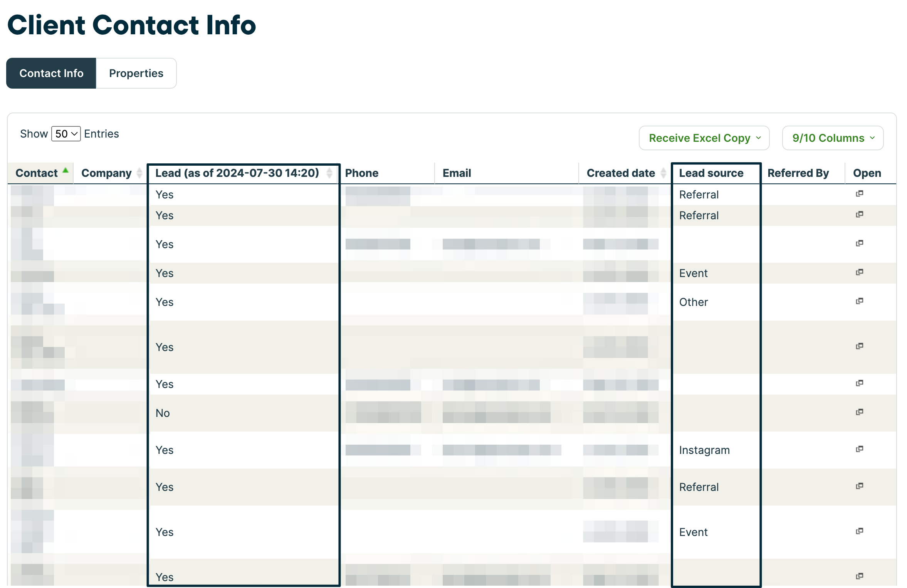
Task: Sort the table by Created date
Action: (x=663, y=173)
